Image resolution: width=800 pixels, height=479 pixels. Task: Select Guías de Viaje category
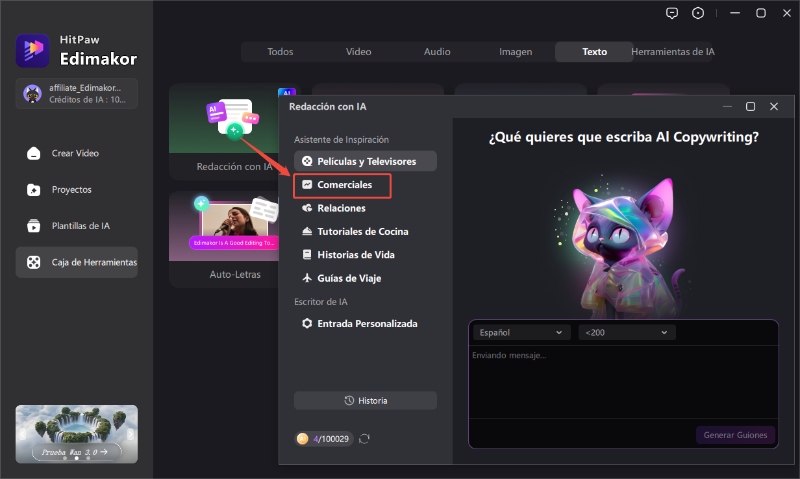[365, 278]
